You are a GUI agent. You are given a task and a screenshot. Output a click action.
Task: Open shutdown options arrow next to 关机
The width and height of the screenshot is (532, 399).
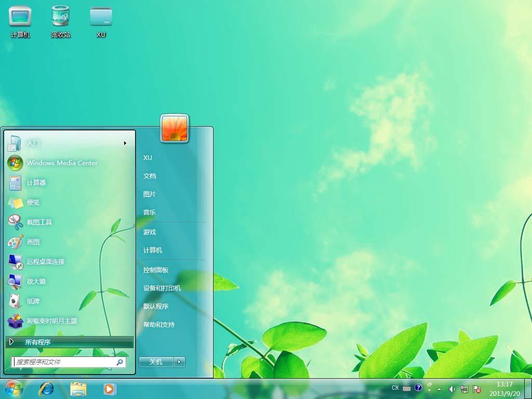[179, 362]
